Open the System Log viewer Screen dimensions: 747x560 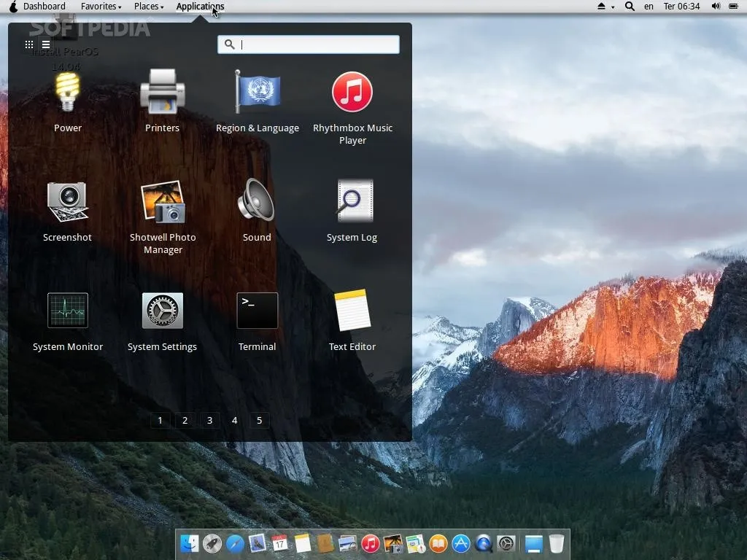pyautogui.click(x=352, y=202)
